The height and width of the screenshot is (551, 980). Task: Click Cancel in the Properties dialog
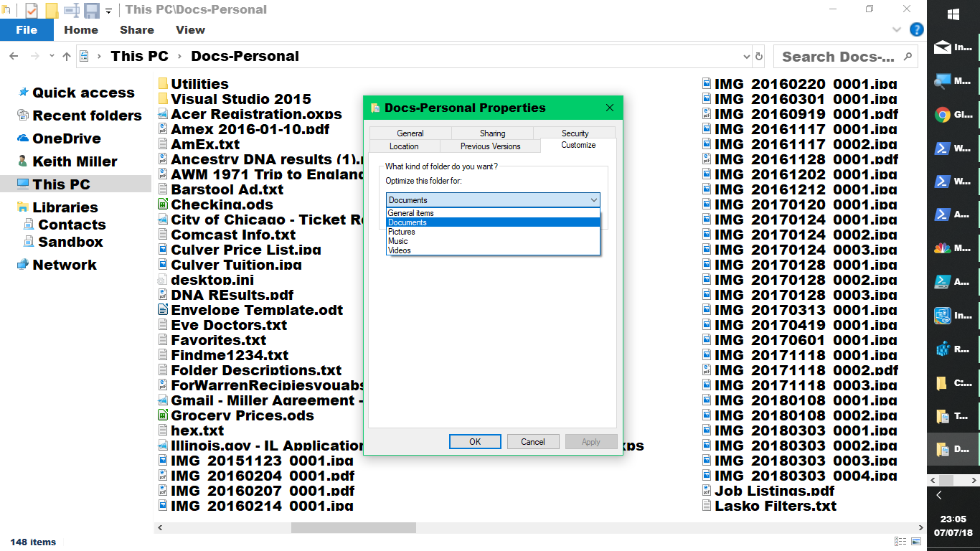coord(533,441)
